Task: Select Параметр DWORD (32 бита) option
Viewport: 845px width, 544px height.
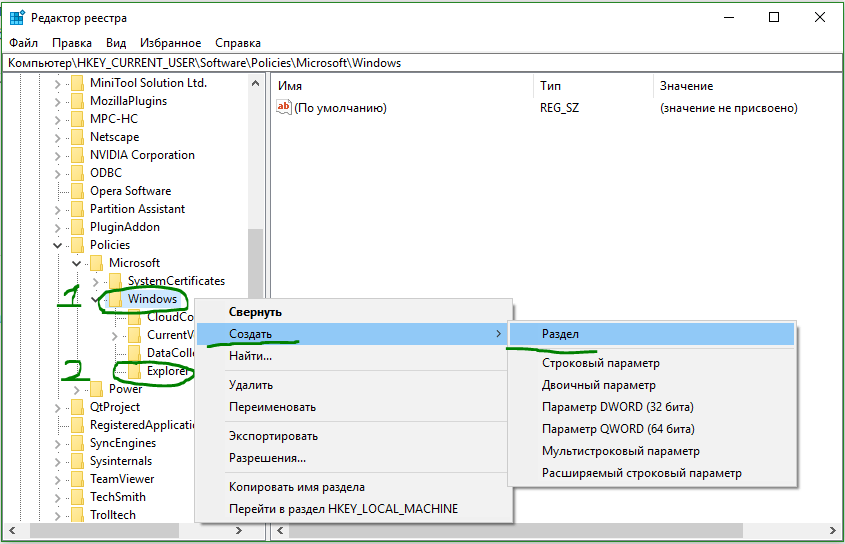Action: (x=617, y=407)
